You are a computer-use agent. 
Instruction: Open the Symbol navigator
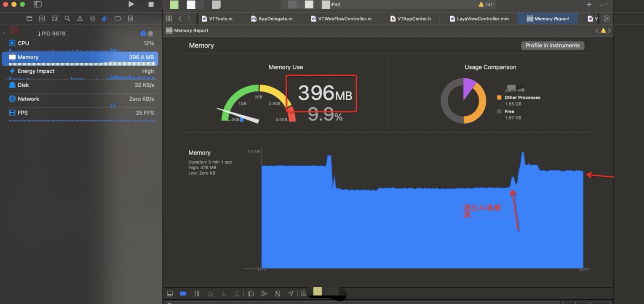[x=55, y=19]
